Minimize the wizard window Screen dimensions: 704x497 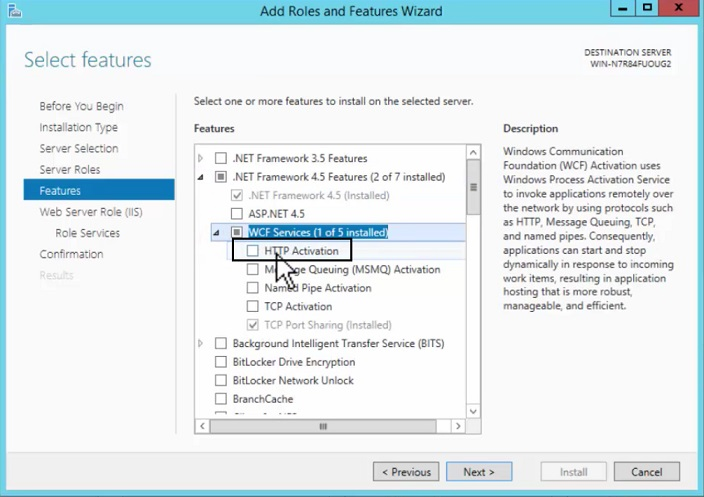[623, 8]
